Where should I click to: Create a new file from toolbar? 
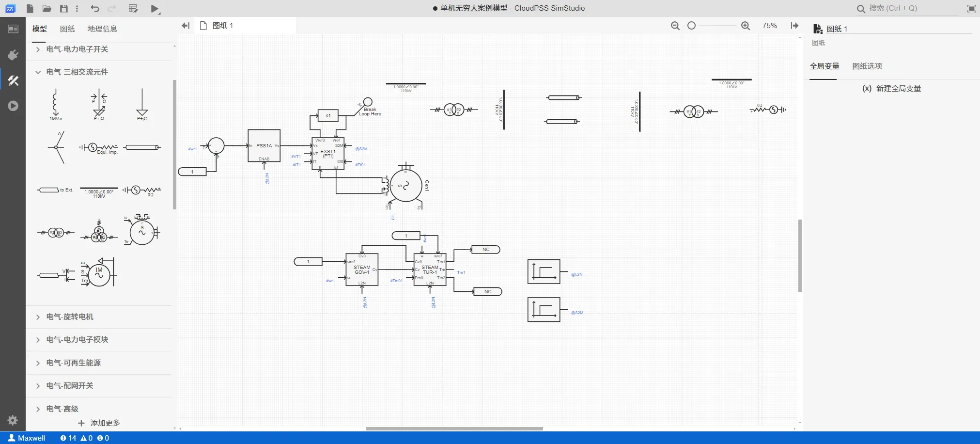point(30,8)
